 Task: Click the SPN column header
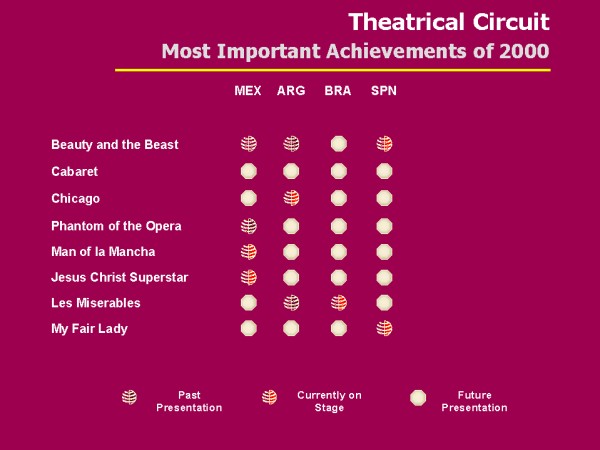click(x=384, y=91)
